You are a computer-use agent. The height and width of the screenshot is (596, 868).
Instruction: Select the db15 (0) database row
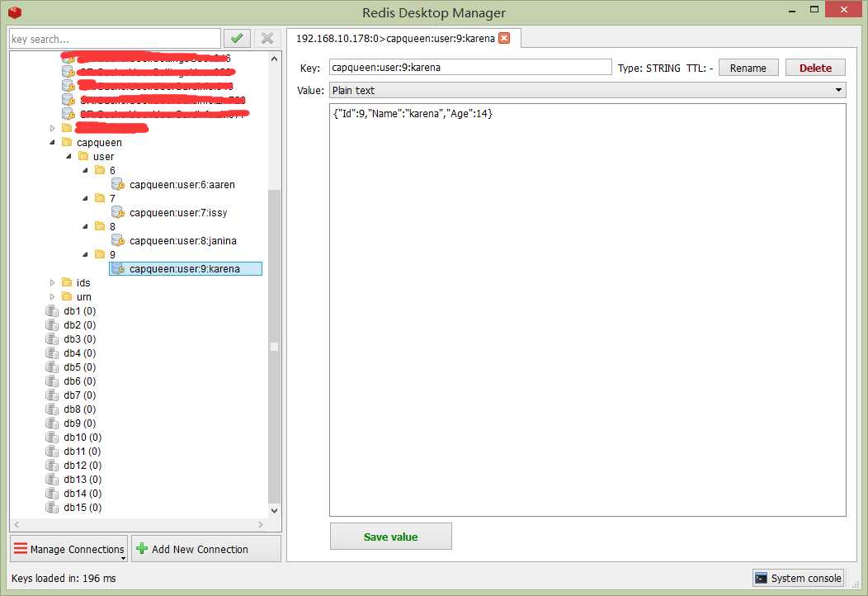(x=83, y=508)
